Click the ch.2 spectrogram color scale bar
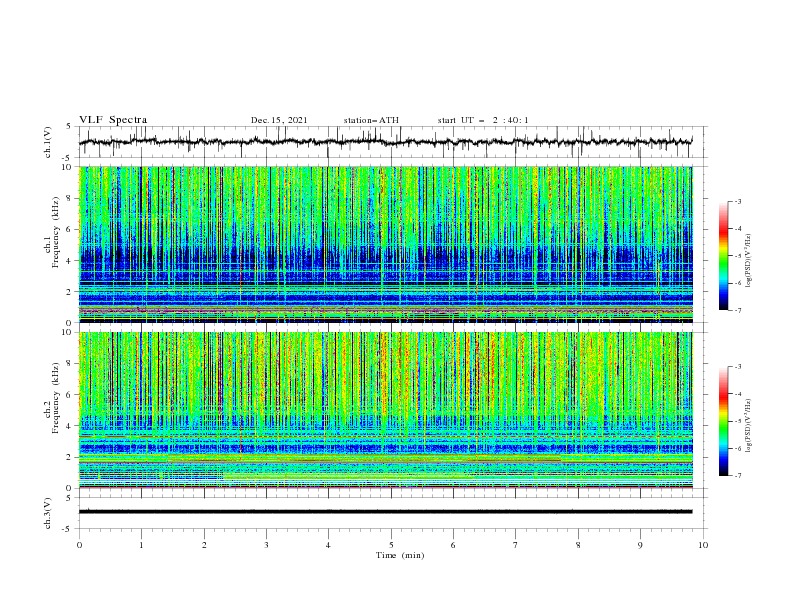The width and height of the screenshot is (792, 612). (x=723, y=421)
